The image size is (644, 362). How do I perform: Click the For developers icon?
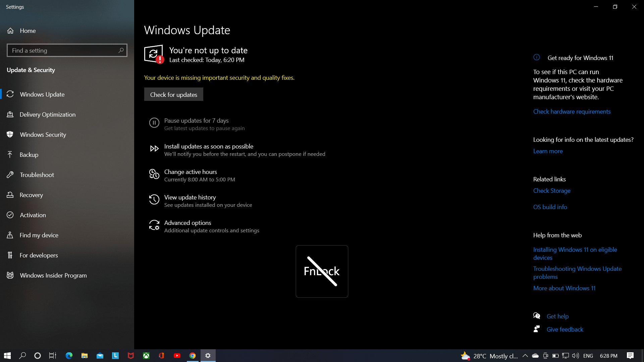coord(10,255)
